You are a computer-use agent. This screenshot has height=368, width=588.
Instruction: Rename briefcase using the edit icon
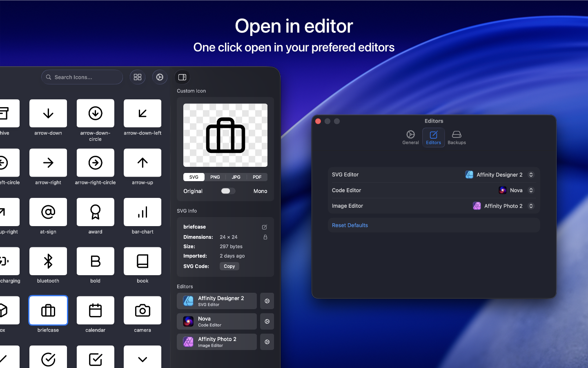[265, 227]
